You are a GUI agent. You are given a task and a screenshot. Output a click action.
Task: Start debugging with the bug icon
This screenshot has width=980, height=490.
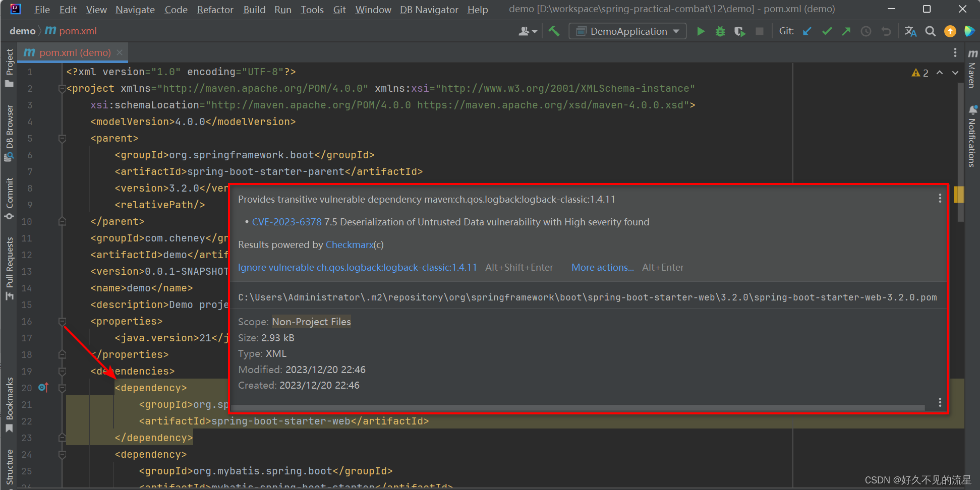tap(720, 31)
